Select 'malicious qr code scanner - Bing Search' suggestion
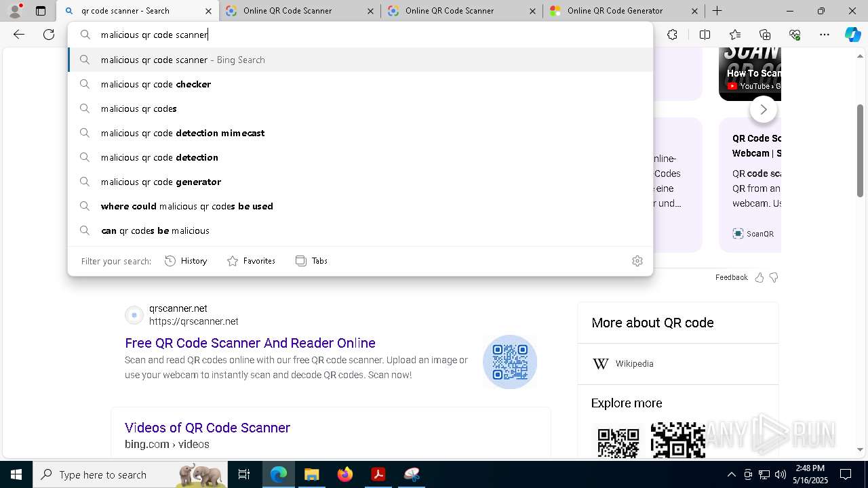Image resolution: width=868 pixels, height=488 pixels. [x=360, y=60]
